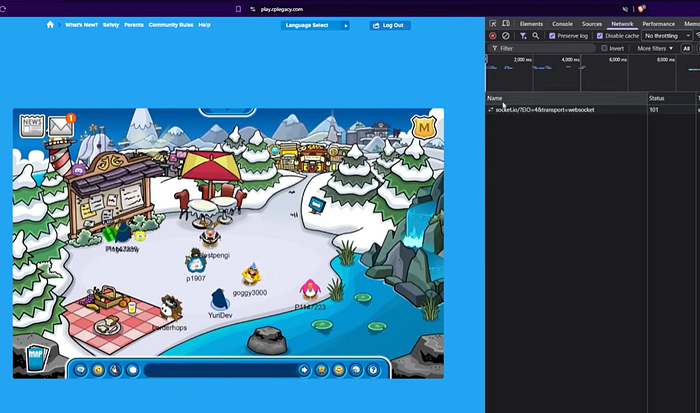Toggle the device toolbar icon in DevTools
This screenshot has width=700, height=413.
pos(506,24)
